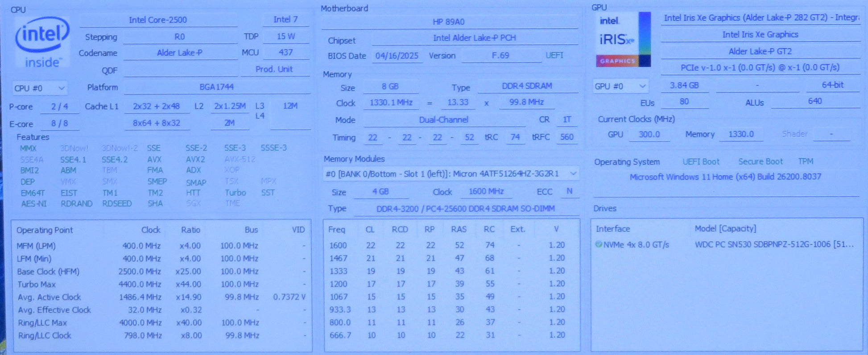Click the Interface column header in Drives
868x355 pixels.
(613, 229)
